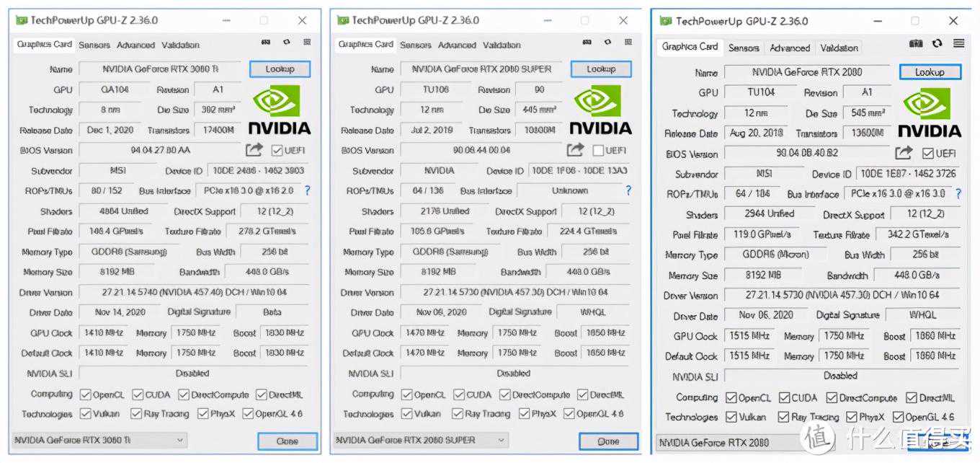The width and height of the screenshot is (980, 463).
Task: Click the screenshot camera icon in RTX 3060 Ti window
Action: point(266,43)
